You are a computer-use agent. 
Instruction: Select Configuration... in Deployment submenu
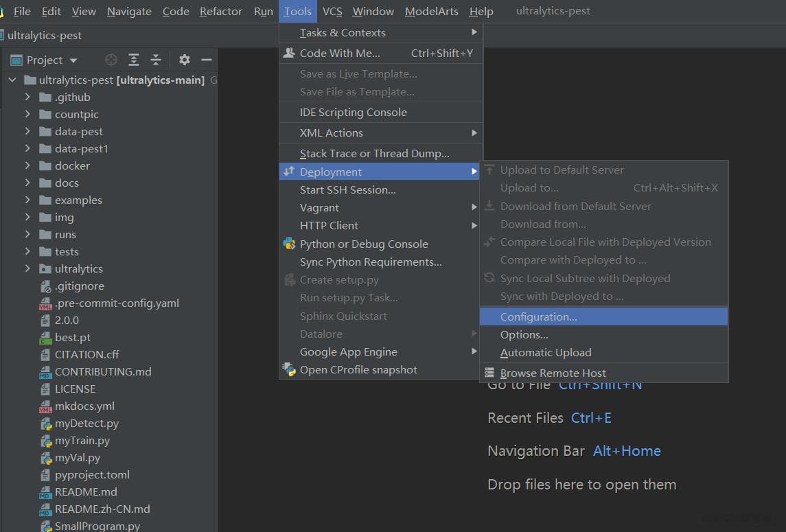click(603, 316)
